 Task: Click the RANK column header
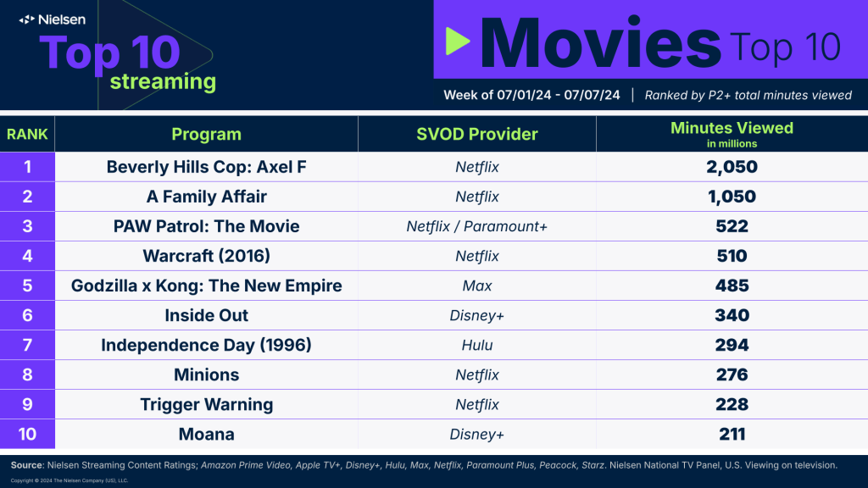tap(27, 134)
